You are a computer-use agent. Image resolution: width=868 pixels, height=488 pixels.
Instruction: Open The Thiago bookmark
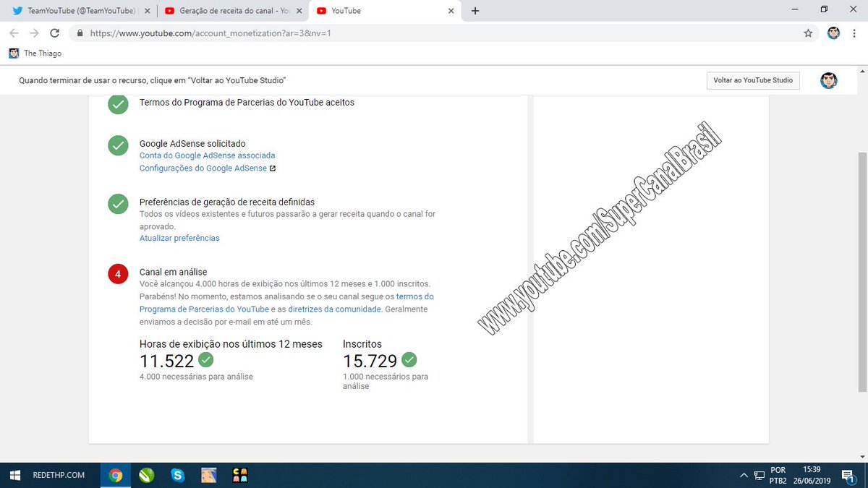[x=35, y=53]
